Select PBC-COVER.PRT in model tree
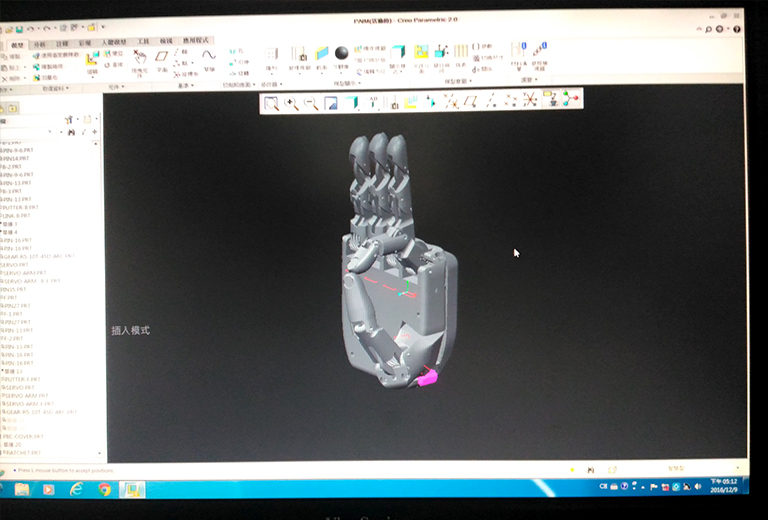 pos(22,436)
